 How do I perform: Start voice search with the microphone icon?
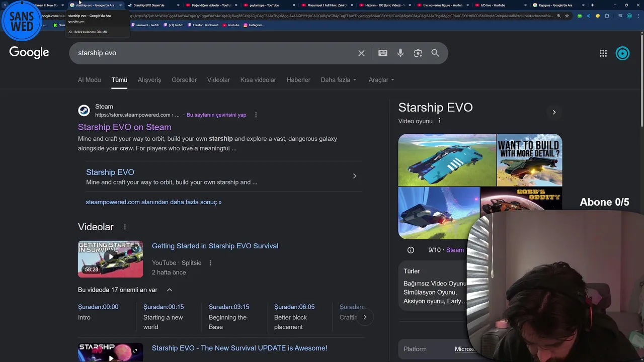pyautogui.click(x=400, y=53)
